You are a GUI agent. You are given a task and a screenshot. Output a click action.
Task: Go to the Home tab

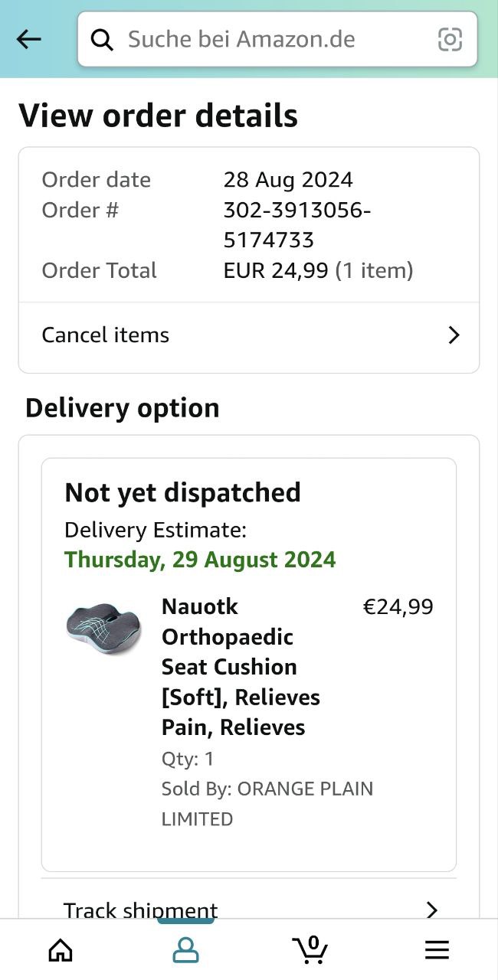pos(61,950)
